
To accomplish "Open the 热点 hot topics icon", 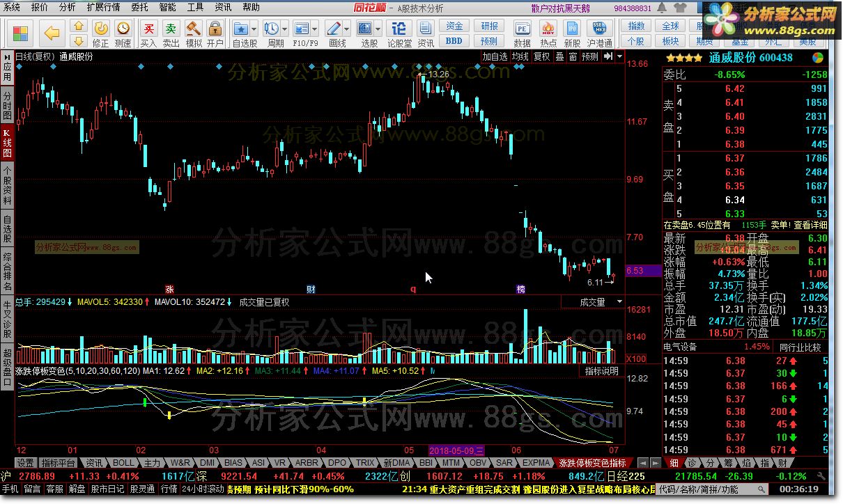I will (548, 28).
